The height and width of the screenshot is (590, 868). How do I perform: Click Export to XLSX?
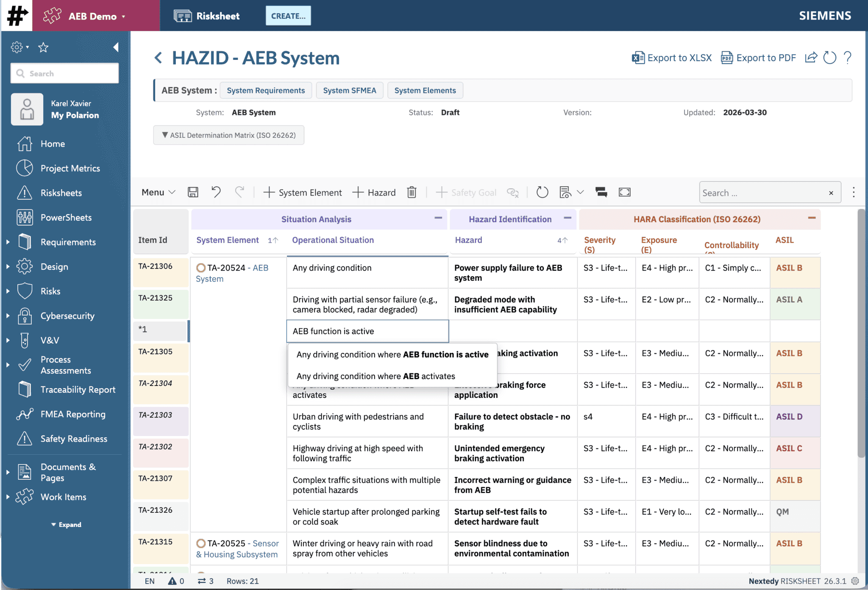click(672, 58)
